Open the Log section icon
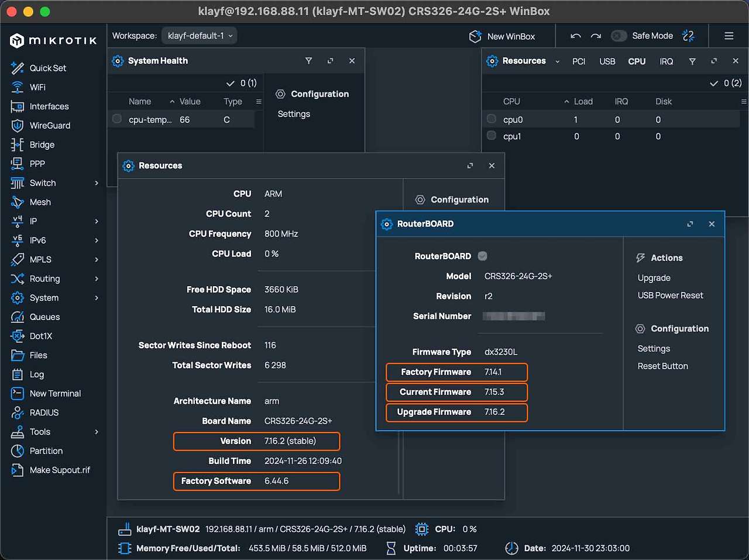The width and height of the screenshot is (749, 560). 18,375
